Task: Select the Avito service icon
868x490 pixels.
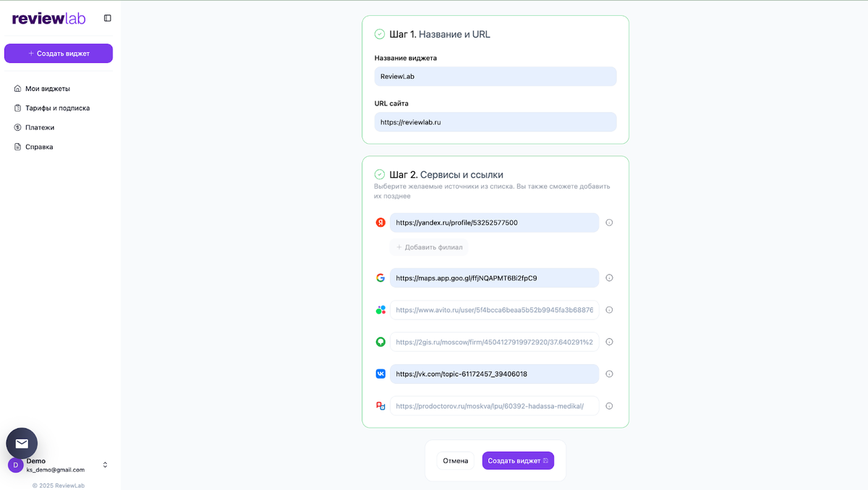Action: [381, 309]
